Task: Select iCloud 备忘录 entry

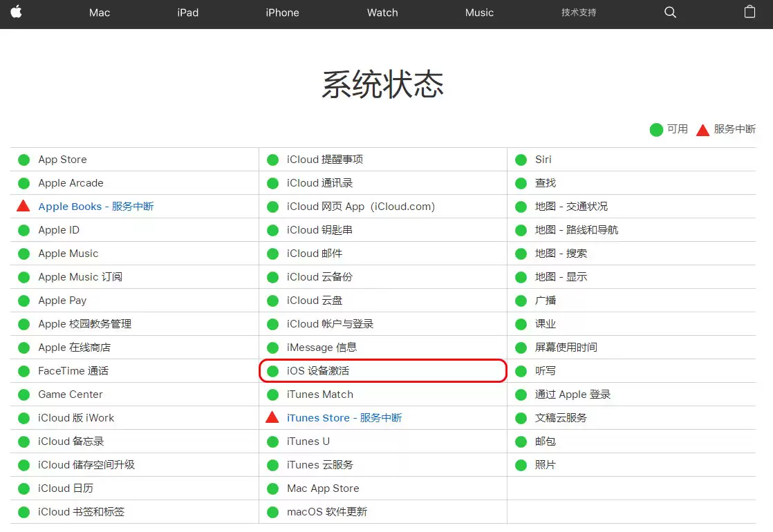Action: [x=71, y=441]
